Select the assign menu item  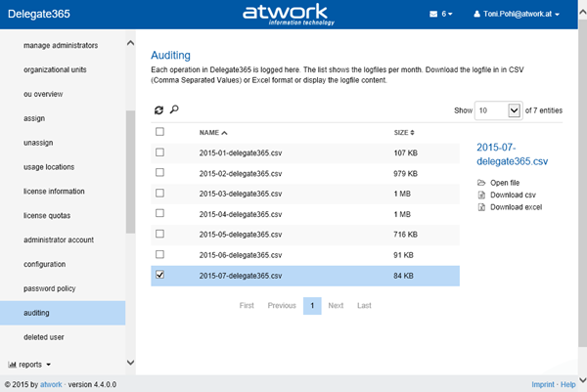[x=34, y=118]
